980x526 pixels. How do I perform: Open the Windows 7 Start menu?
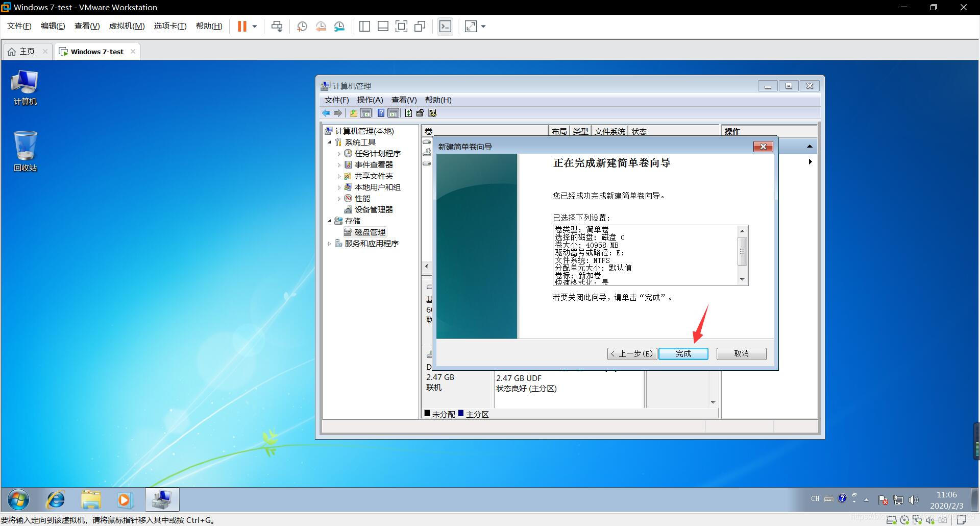click(18, 499)
